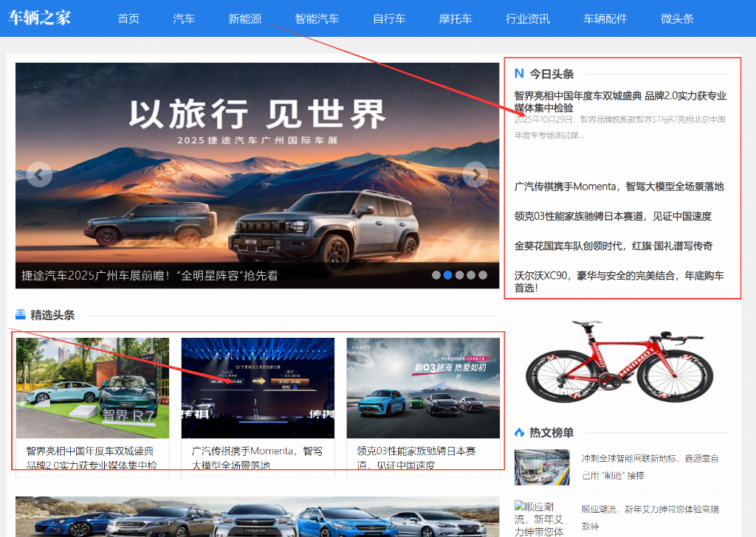The width and height of the screenshot is (756, 537).
Task: Click the 智界 R7 car thumbnail
Action: tap(92, 388)
